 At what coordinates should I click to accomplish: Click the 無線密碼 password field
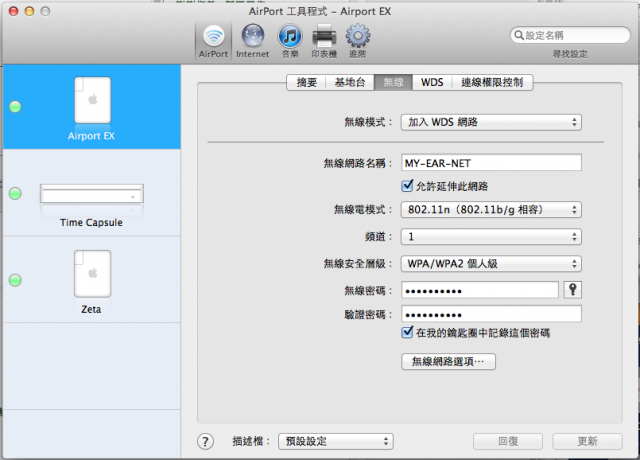pos(480,290)
